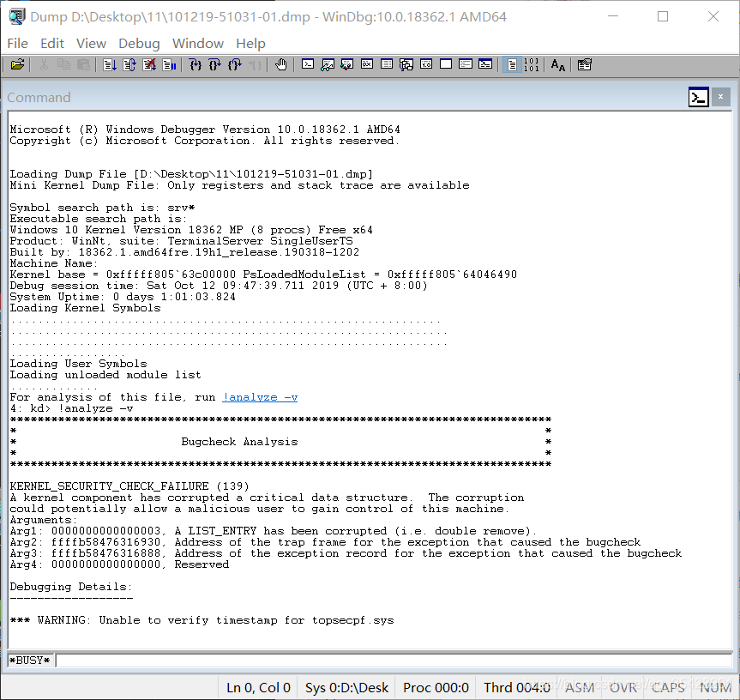This screenshot has height=700, width=740.
Task: Click the 'Loading Dump File' path line
Action: click(x=191, y=174)
